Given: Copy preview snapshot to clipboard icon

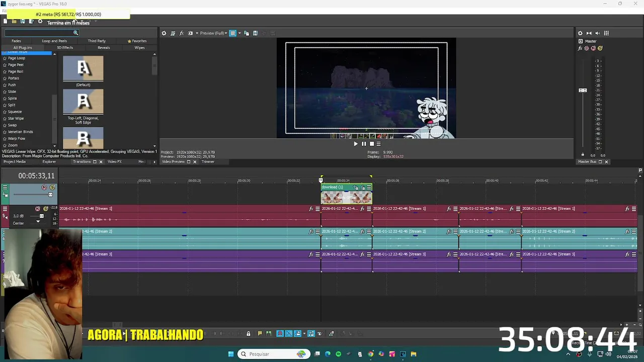Looking at the screenshot, I should pyautogui.click(x=247, y=33).
